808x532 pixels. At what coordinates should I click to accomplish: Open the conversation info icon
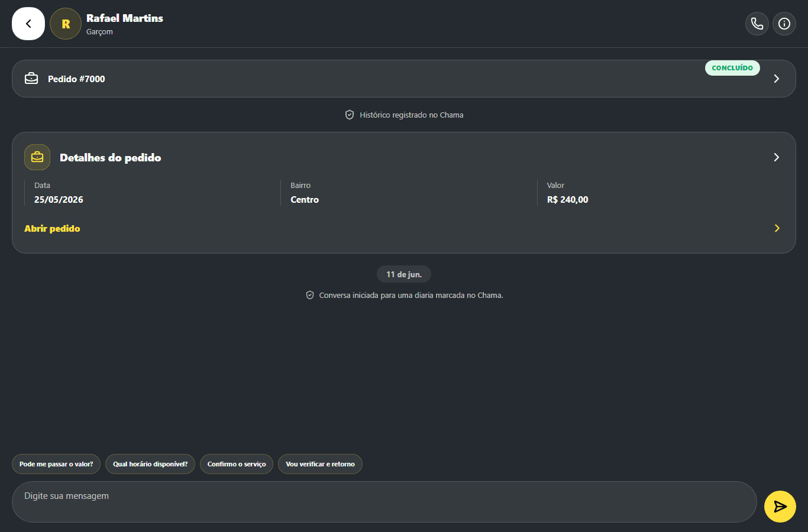784,24
